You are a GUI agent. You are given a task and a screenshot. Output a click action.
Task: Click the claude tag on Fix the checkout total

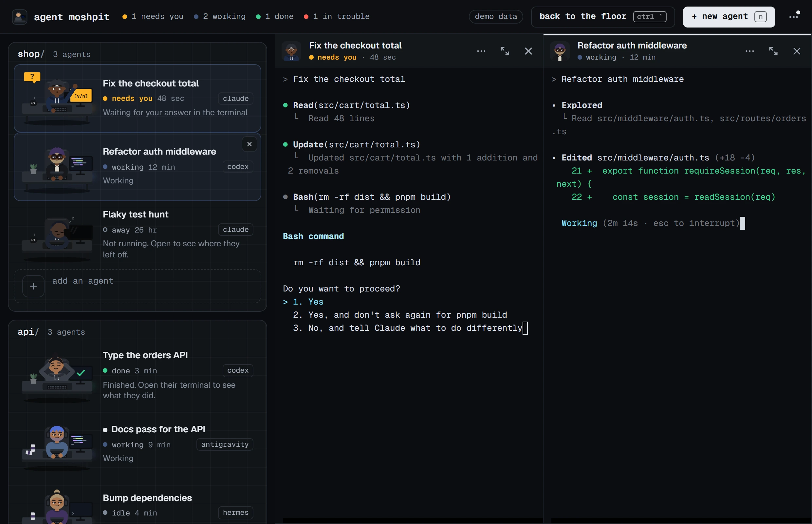[236, 98]
